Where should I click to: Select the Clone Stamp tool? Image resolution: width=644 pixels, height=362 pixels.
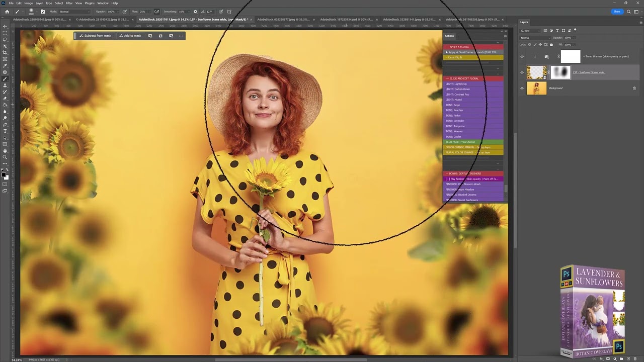tap(5, 85)
